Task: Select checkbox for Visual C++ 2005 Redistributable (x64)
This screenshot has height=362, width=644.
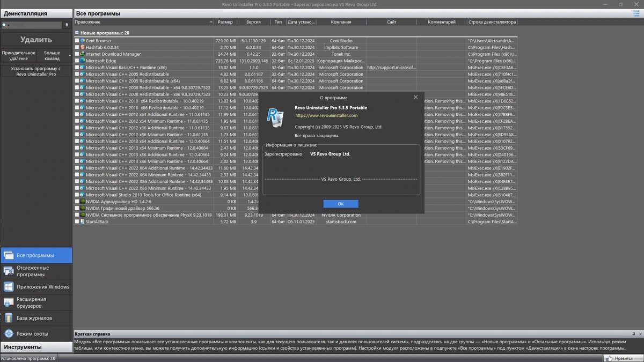Action: point(77,81)
